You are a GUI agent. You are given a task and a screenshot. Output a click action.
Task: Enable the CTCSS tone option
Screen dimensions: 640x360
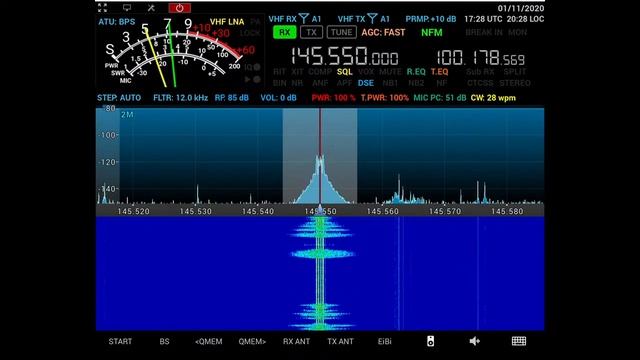click(x=480, y=83)
